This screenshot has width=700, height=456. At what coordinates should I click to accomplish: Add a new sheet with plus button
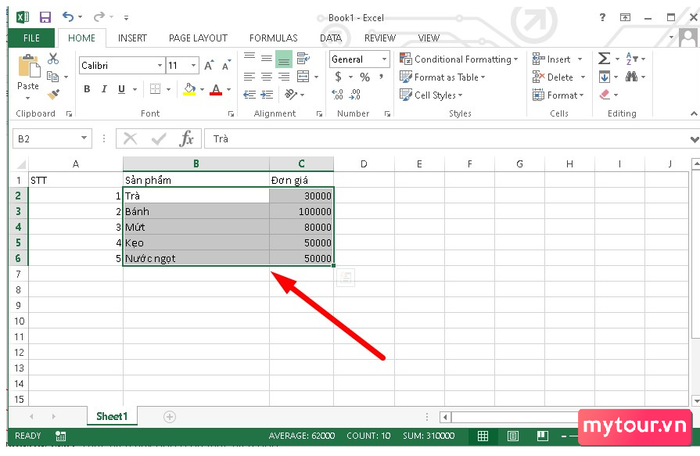[x=170, y=417]
